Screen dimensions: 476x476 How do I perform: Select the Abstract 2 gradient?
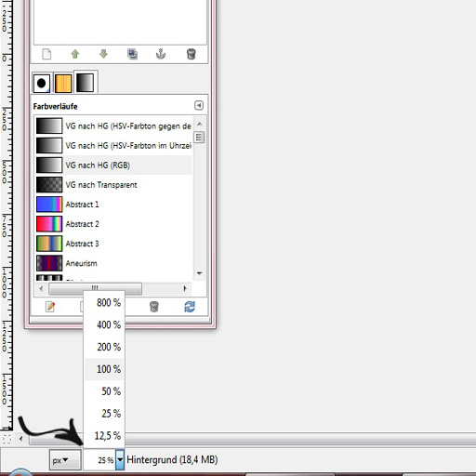(113, 224)
